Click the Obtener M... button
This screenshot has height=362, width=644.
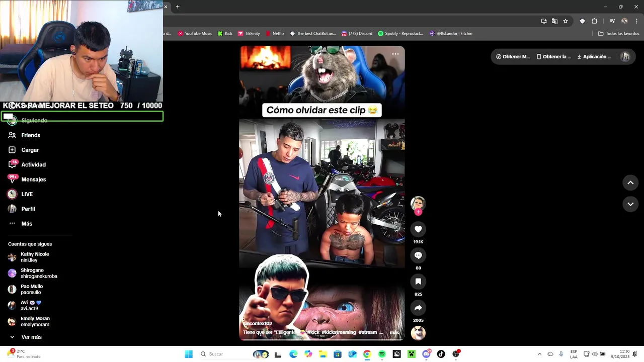tap(513, 57)
